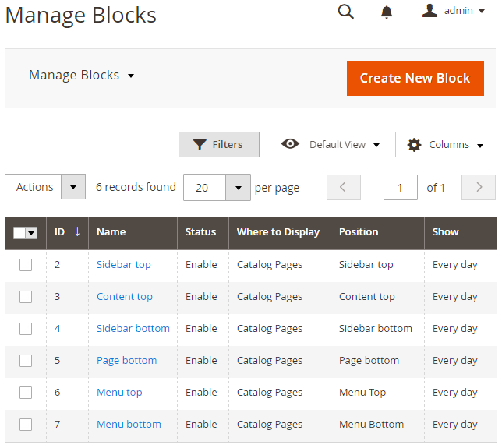Open the select-all checkbox dropdown in header
Viewport: 502px width, 448px height.
pyautogui.click(x=31, y=233)
